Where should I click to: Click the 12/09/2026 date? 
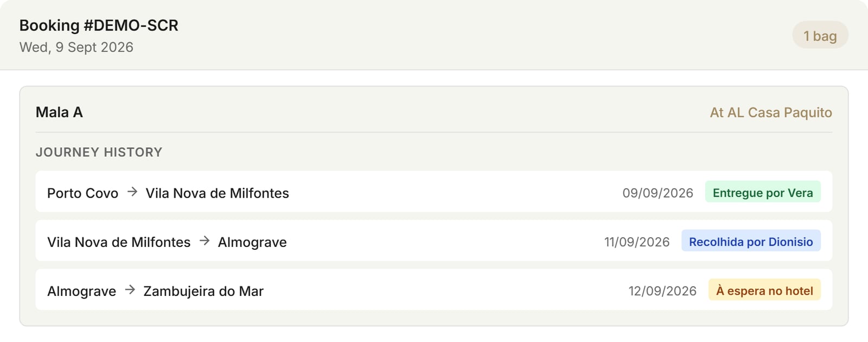[x=662, y=291]
